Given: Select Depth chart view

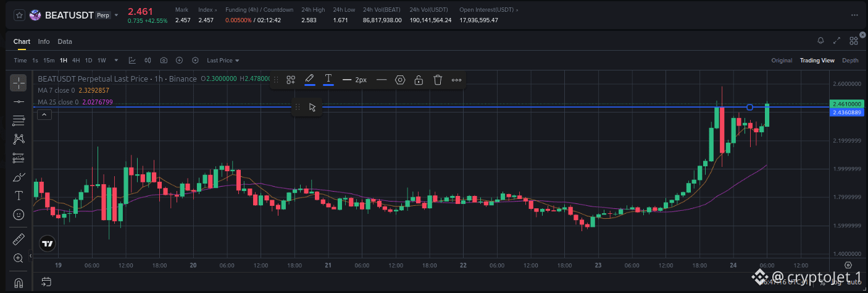Looking at the screenshot, I should pos(850,60).
